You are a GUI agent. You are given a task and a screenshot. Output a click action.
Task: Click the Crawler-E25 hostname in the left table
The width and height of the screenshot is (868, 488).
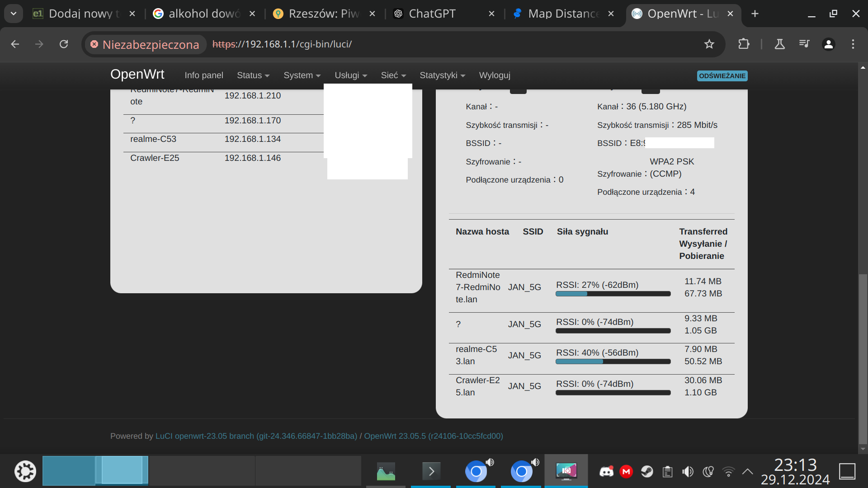[155, 158]
